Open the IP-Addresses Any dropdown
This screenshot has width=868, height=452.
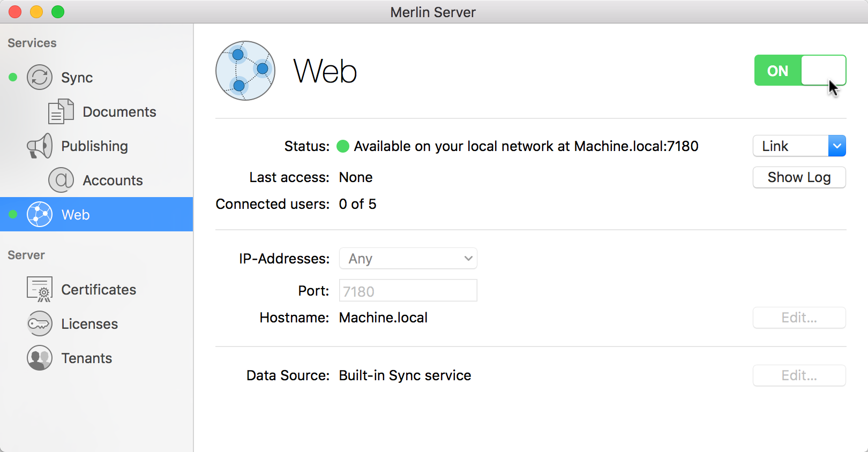(408, 258)
